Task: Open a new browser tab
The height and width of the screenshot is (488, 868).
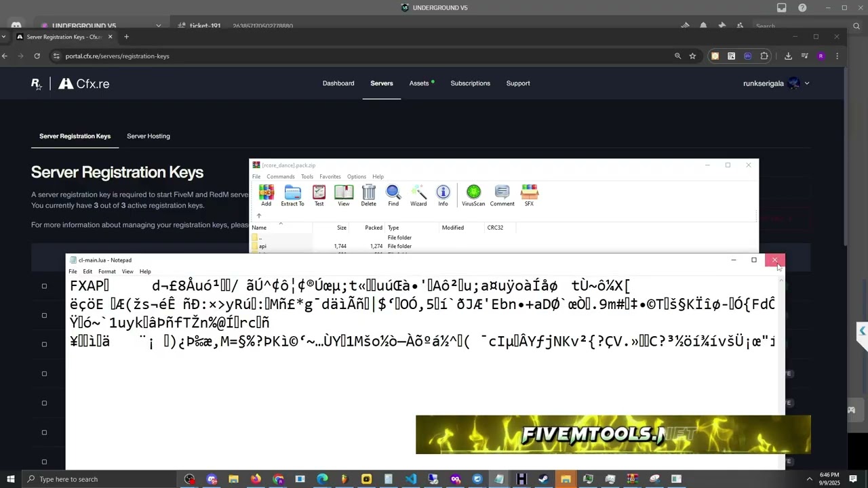Action: tap(126, 37)
